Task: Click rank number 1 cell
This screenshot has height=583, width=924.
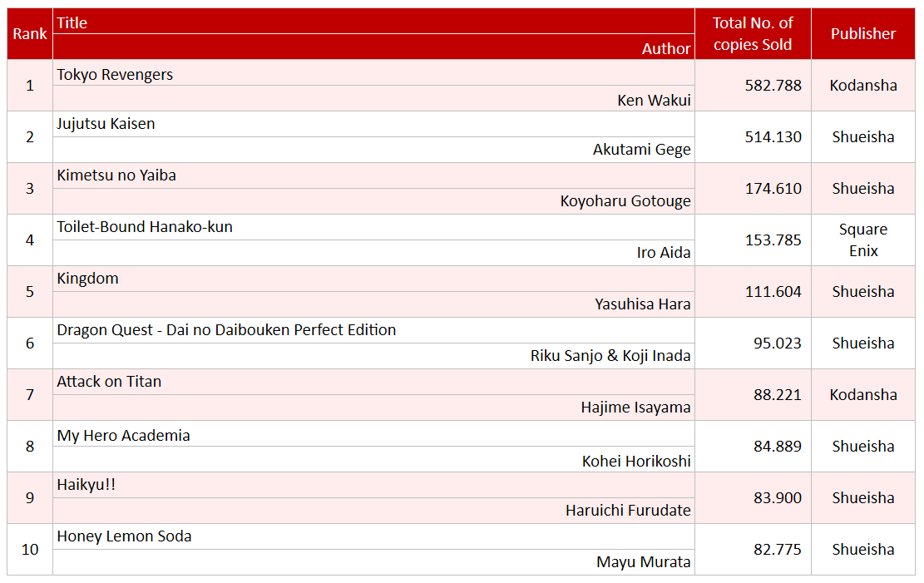Action: pyautogui.click(x=30, y=86)
